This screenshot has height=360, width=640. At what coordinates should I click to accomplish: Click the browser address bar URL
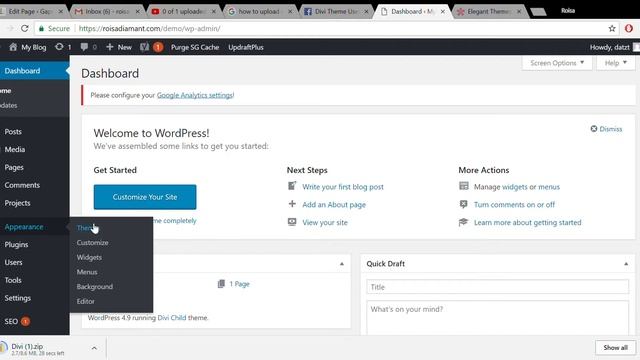coord(149,29)
